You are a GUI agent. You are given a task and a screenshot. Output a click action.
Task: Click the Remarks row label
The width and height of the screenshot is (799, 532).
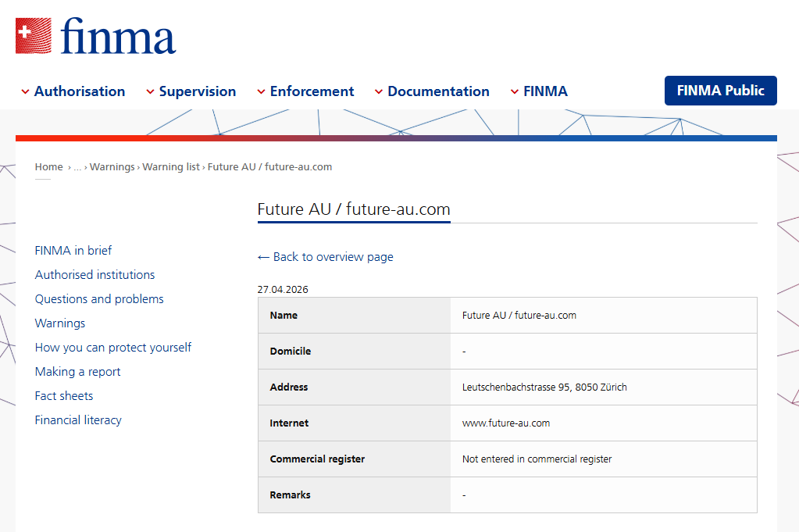point(290,495)
